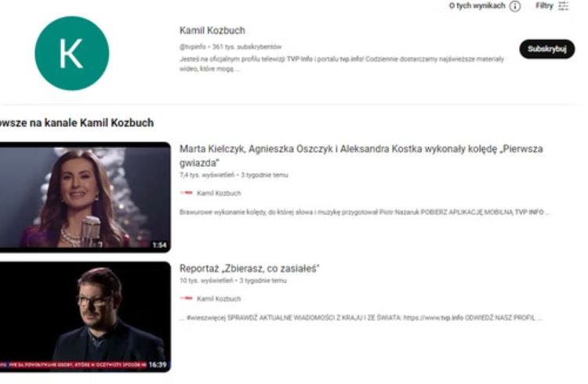Open the 'O tych wynikach' link

477,6
